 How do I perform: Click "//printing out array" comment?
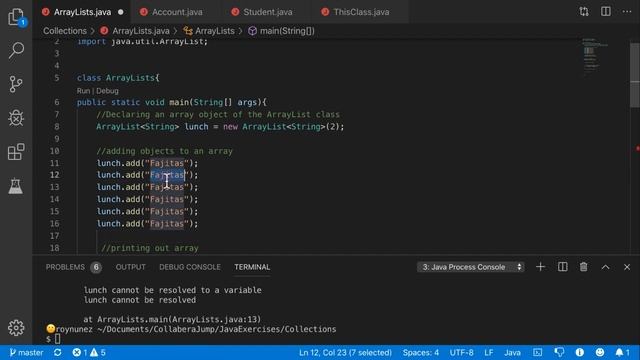(x=149, y=248)
